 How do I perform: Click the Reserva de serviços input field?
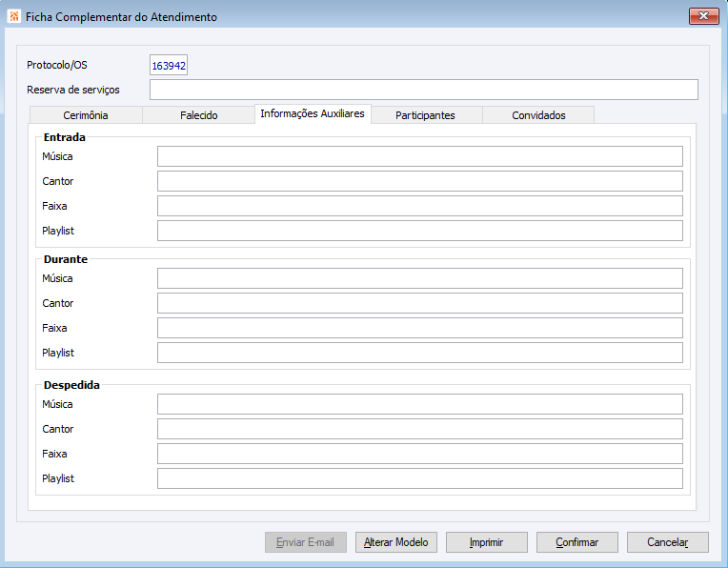click(x=423, y=90)
